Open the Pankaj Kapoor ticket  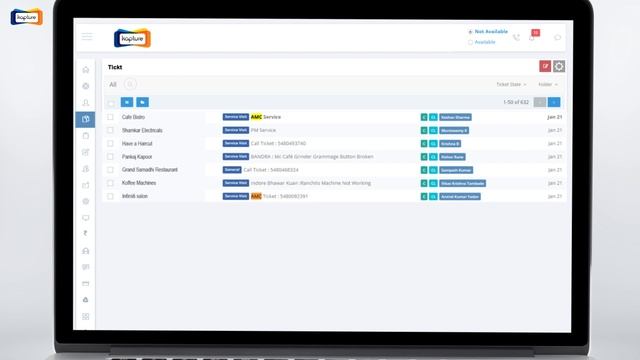pyautogui.click(x=137, y=157)
